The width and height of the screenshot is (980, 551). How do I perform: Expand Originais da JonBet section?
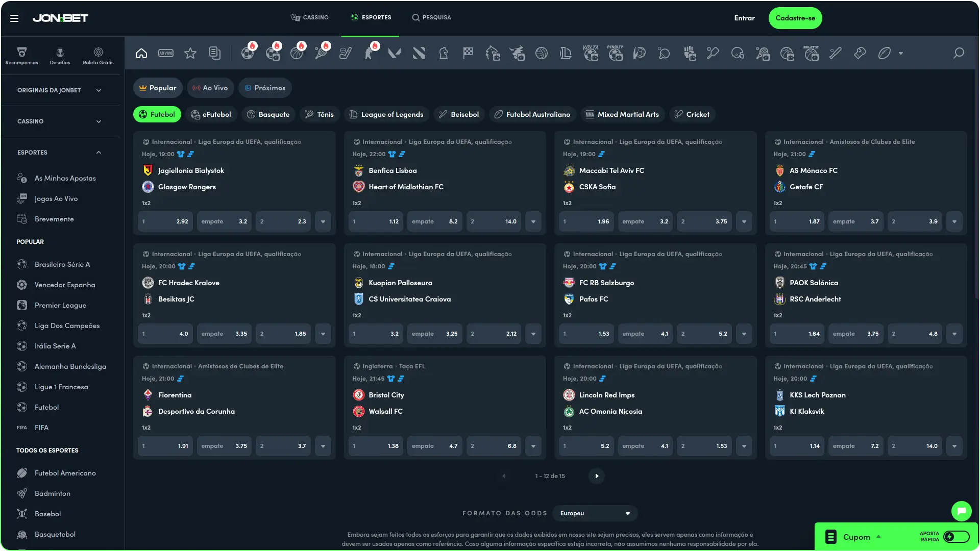(x=60, y=90)
